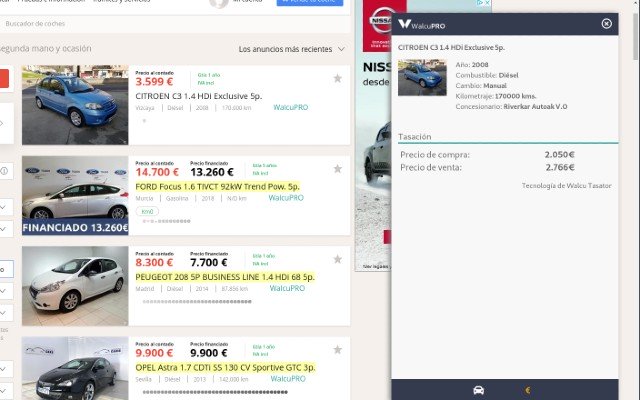Open the black Opel Astra listing photo
This screenshot has height=400, width=640.
75,369
